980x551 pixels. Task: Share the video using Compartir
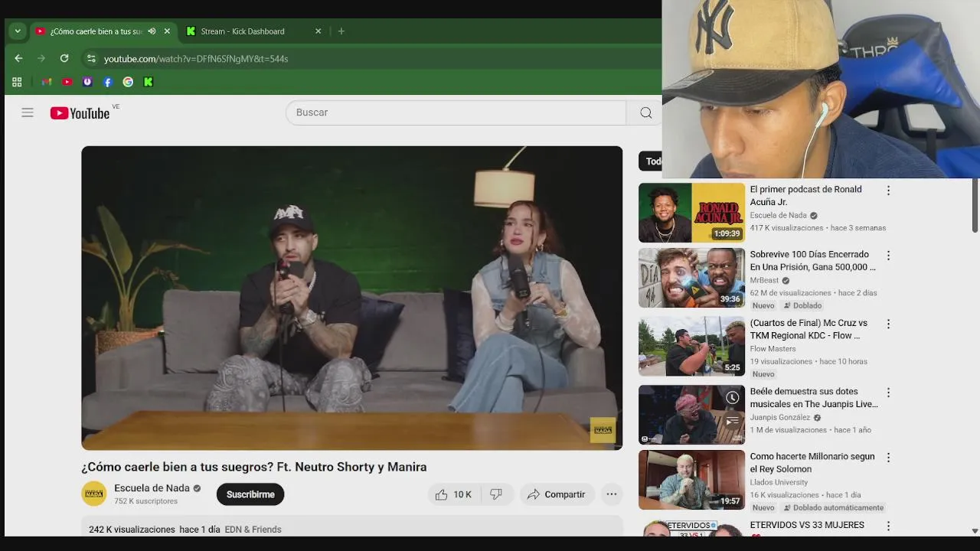coord(557,494)
